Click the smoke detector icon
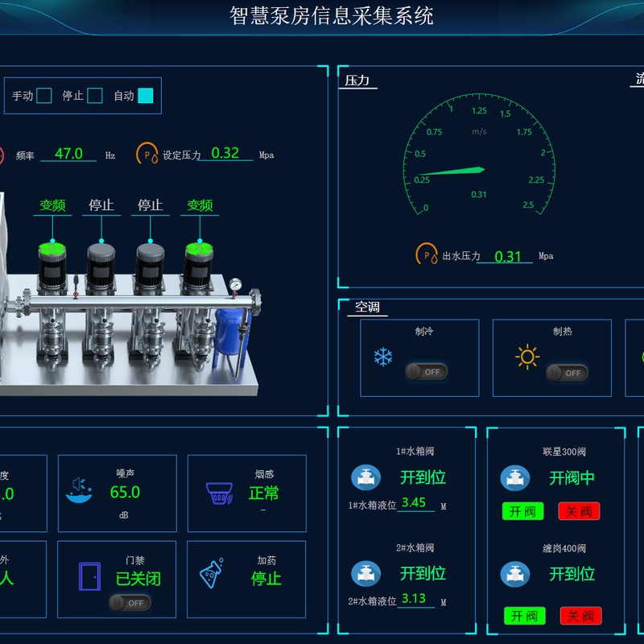Screen dimensions: 644x644 tap(219, 493)
